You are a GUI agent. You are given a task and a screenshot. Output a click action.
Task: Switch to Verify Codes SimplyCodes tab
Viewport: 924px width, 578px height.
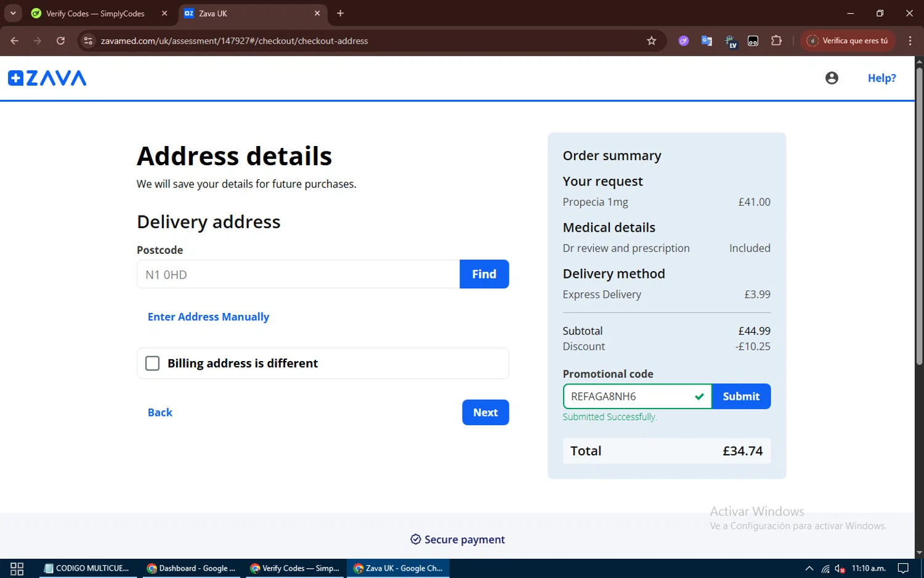point(95,14)
